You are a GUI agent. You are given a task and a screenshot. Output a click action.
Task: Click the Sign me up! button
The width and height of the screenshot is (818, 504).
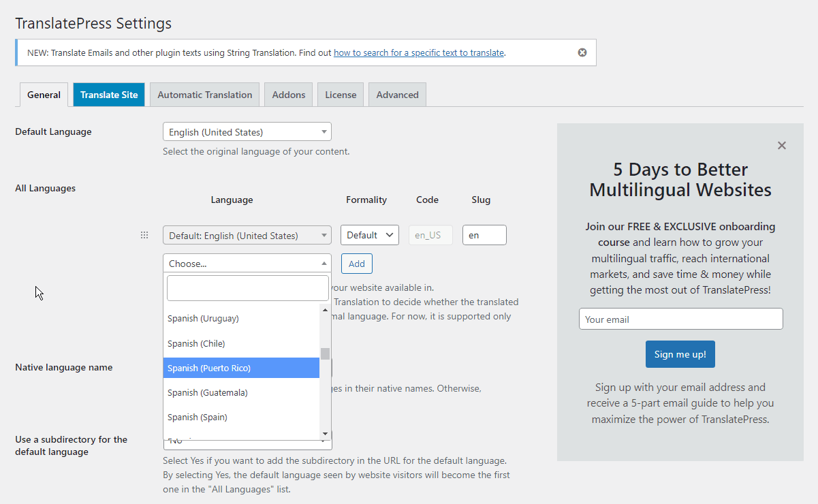click(680, 354)
